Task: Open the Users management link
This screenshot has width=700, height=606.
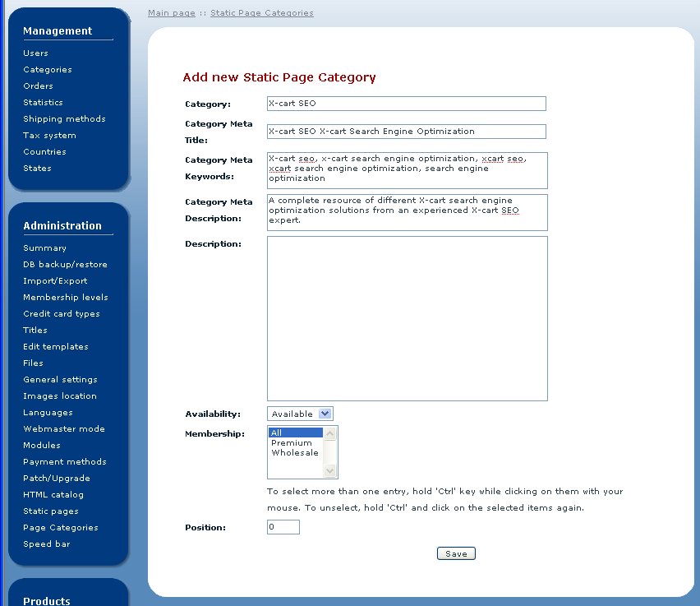Action: tap(35, 53)
